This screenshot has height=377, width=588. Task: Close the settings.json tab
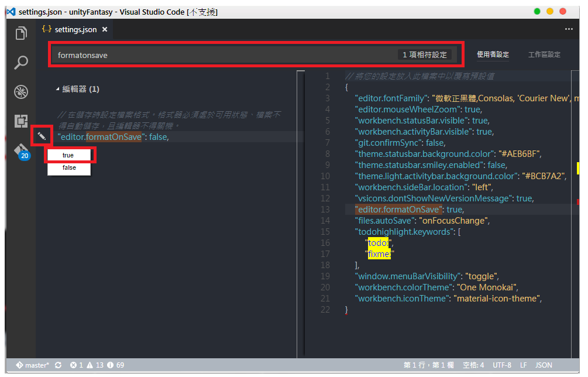pos(105,29)
